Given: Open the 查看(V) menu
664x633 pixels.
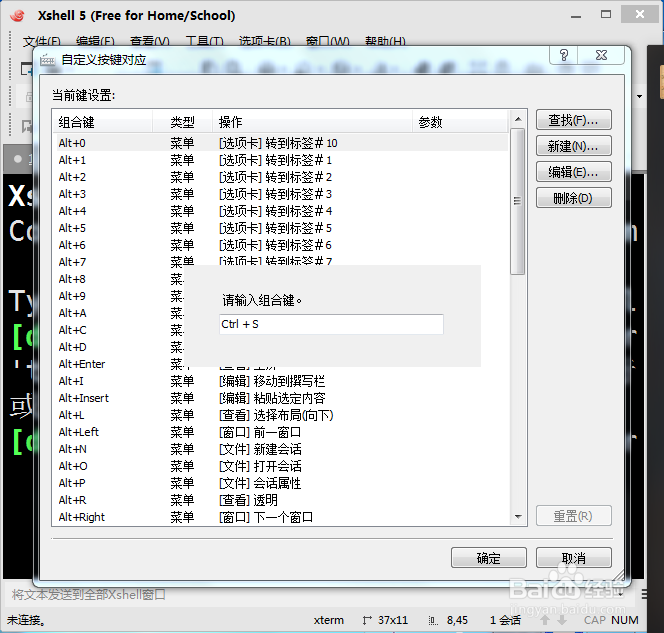Looking at the screenshot, I should coord(149,41).
